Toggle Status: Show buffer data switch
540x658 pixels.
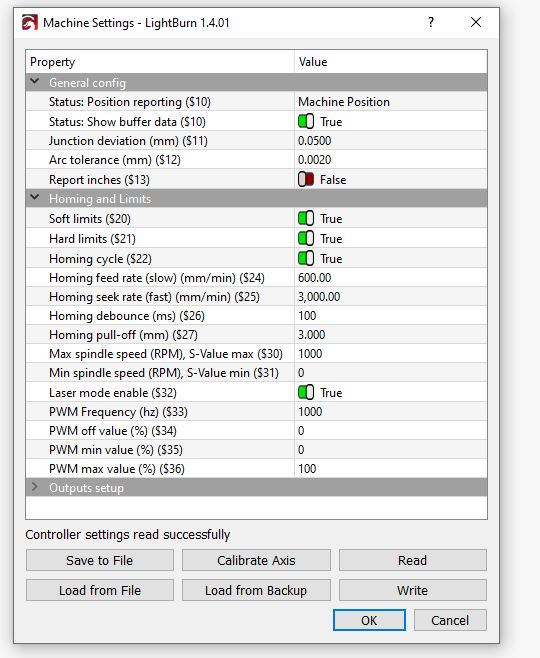(306, 122)
